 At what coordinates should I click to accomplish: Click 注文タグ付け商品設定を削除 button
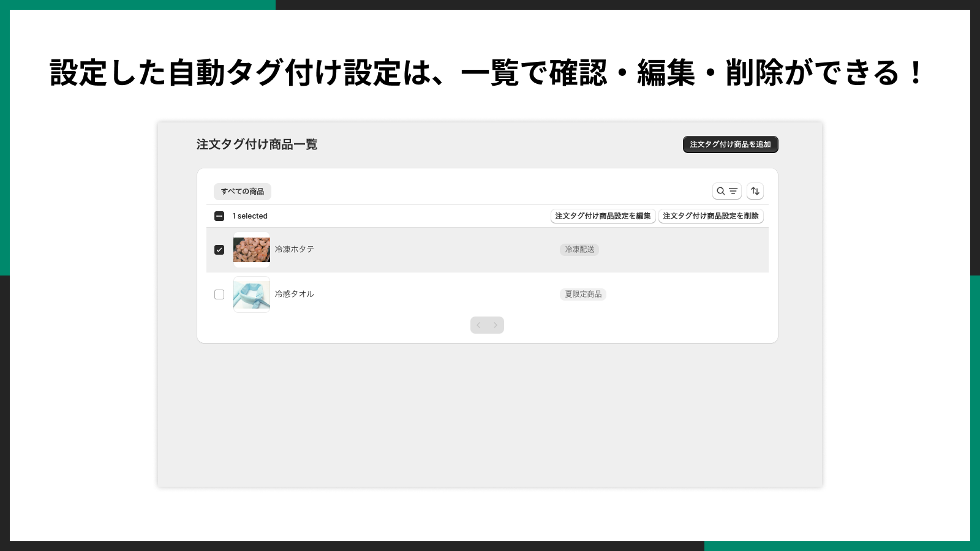tap(710, 216)
